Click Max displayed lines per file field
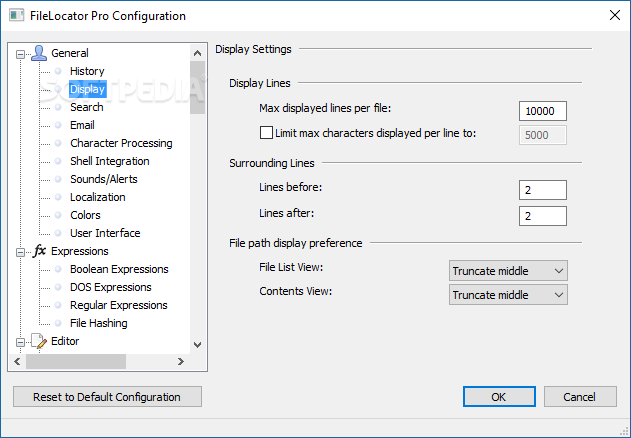This screenshot has height=438, width=631. point(543,111)
